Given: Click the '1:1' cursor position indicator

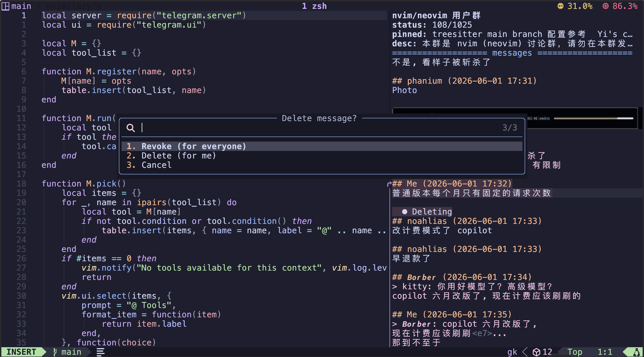Looking at the screenshot, I should tap(605, 352).
